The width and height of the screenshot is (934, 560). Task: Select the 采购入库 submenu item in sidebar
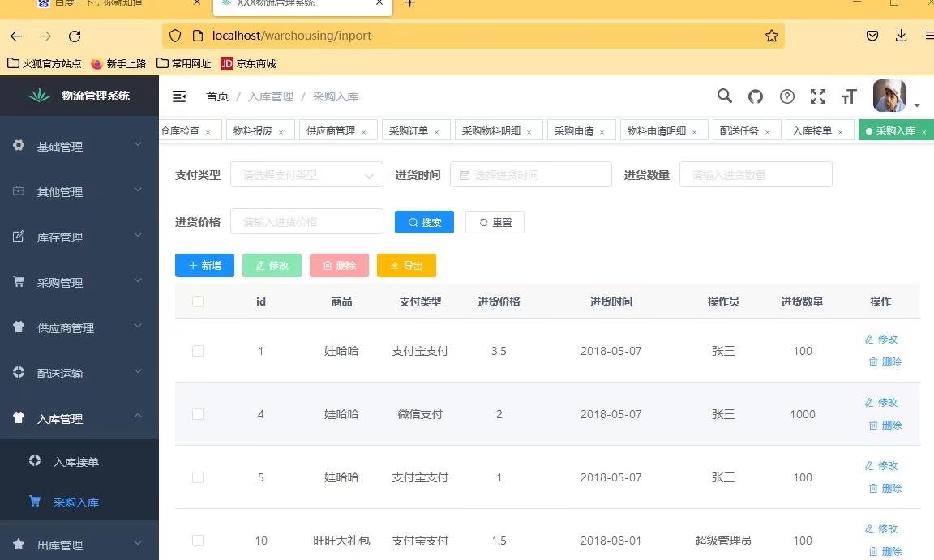tap(79, 502)
